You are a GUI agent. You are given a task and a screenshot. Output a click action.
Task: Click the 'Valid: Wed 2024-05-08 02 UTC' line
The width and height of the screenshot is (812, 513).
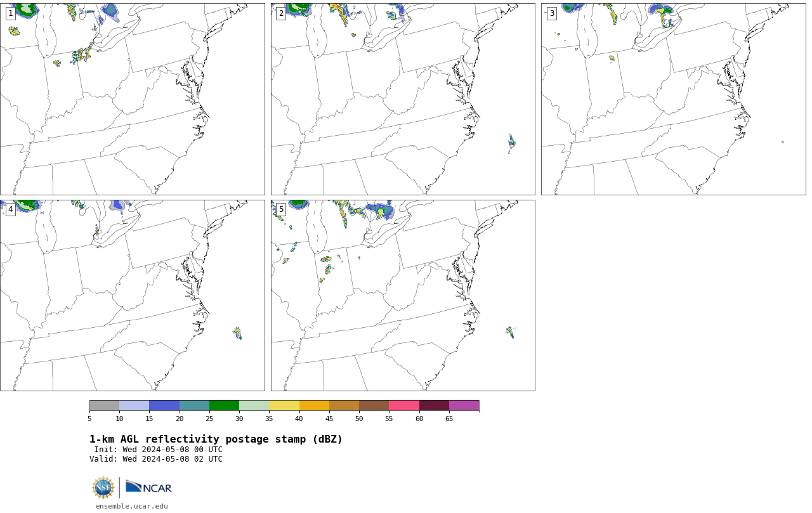(x=156, y=459)
